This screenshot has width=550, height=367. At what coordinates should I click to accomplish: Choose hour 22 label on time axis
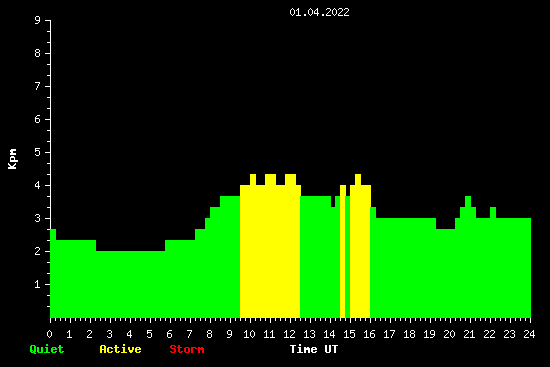[489, 334]
